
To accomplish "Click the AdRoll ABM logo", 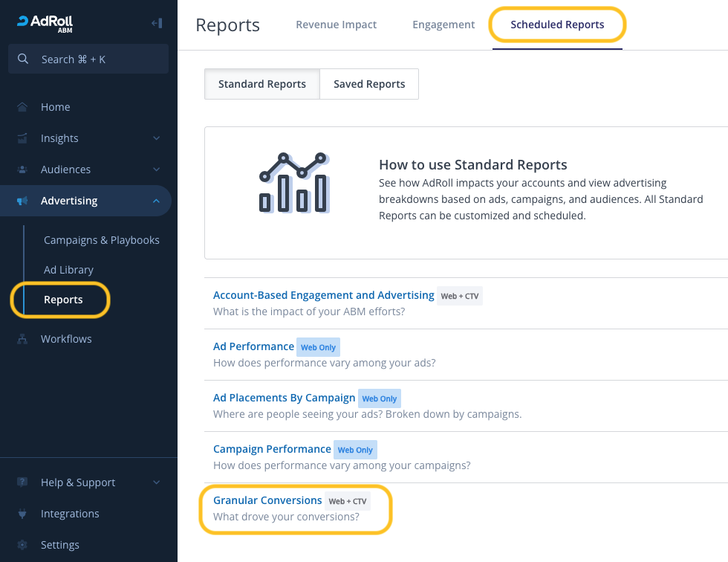I will pyautogui.click(x=45, y=23).
